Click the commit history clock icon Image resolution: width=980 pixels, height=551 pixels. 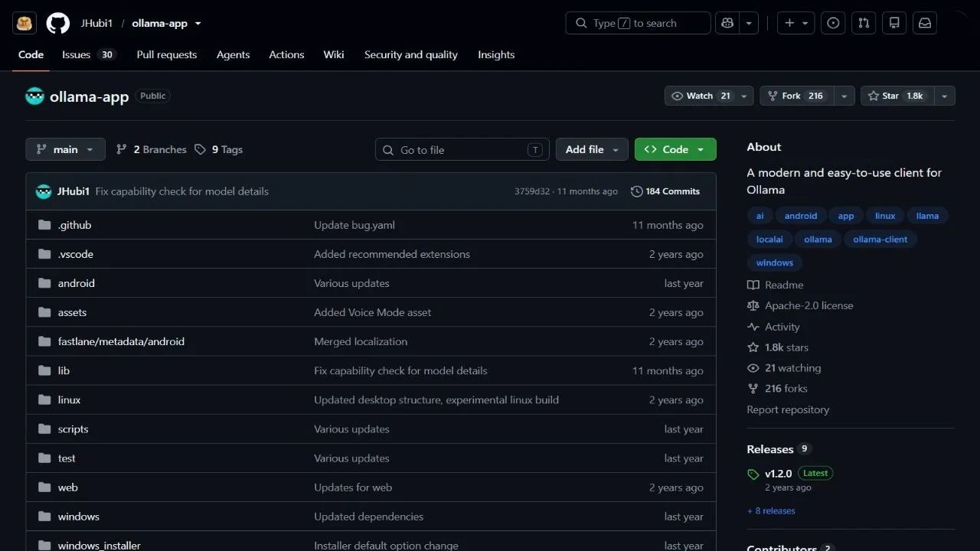pos(636,191)
